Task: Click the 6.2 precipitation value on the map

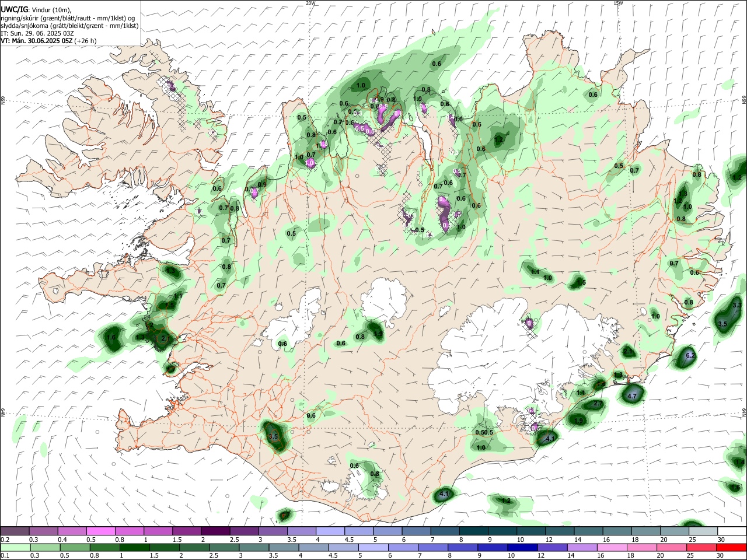Action: 690,355
